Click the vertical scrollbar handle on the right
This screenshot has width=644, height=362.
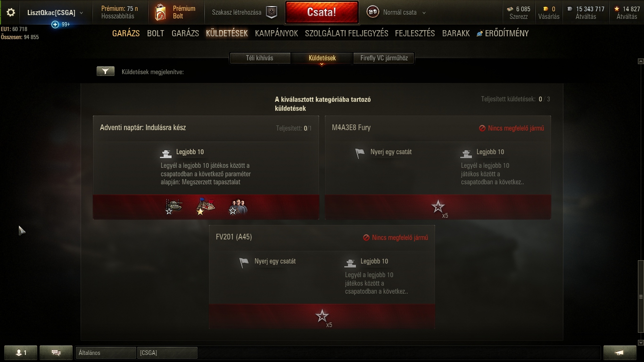click(x=640, y=296)
